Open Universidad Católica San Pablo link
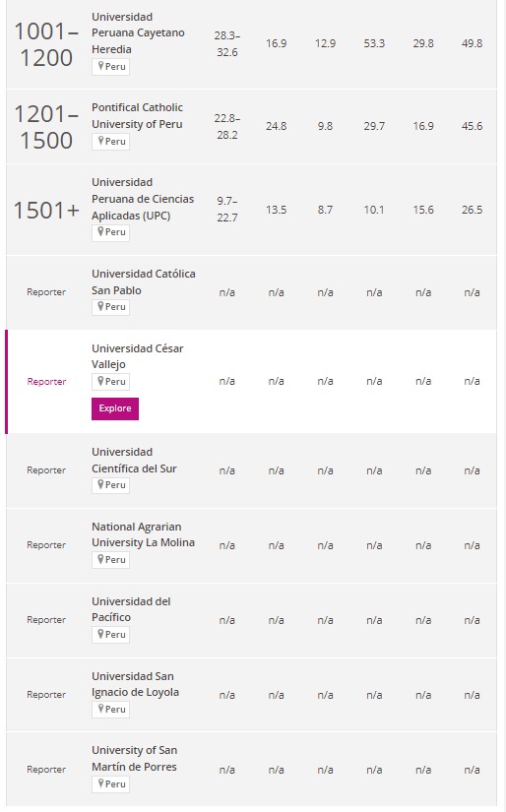506x812 pixels. pos(144,282)
